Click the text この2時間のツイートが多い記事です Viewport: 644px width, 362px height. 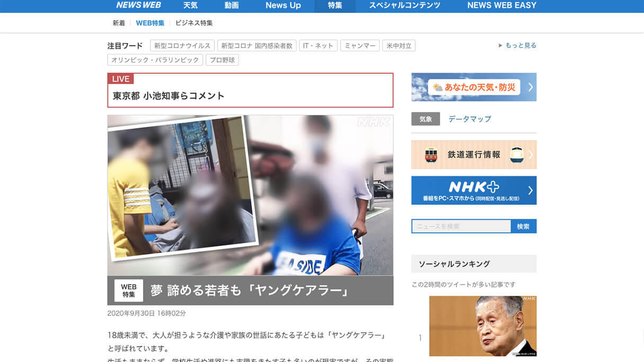tap(463, 285)
